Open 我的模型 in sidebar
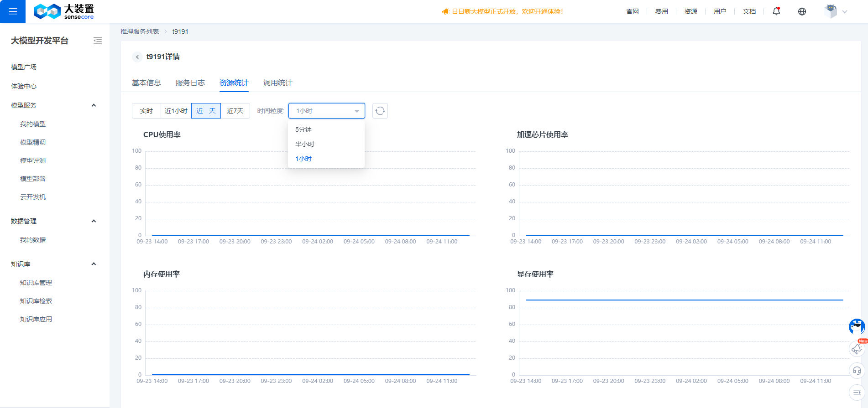 33,124
